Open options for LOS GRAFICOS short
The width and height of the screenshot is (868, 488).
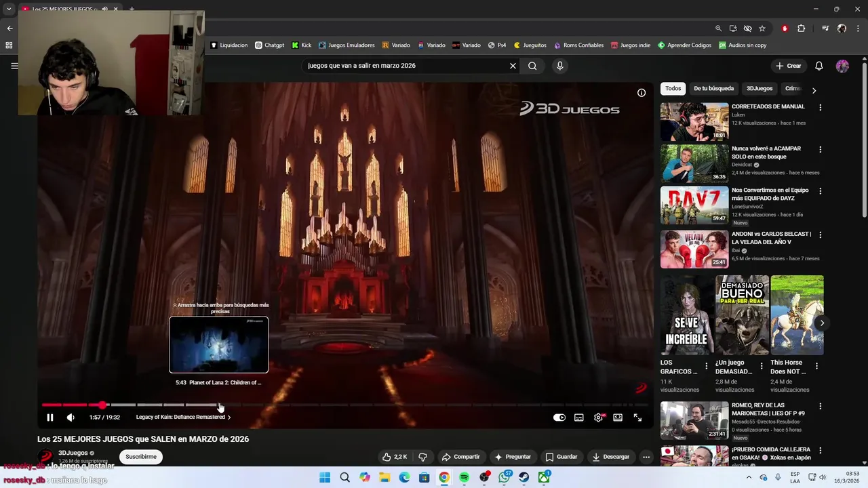tap(706, 366)
